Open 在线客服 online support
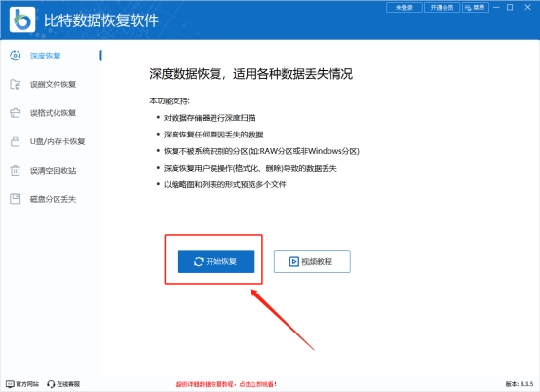The image size is (540, 392). (63, 384)
